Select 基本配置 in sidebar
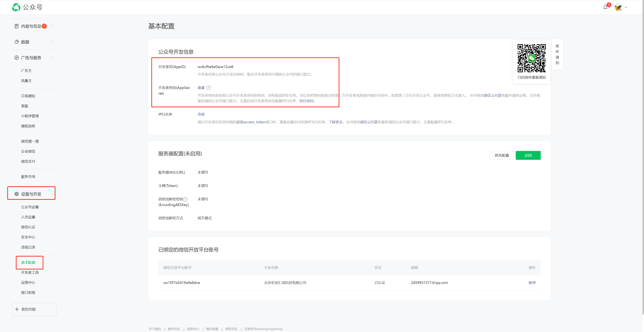The width and height of the screenshot is (644, 332). click(x=28, y=262)
